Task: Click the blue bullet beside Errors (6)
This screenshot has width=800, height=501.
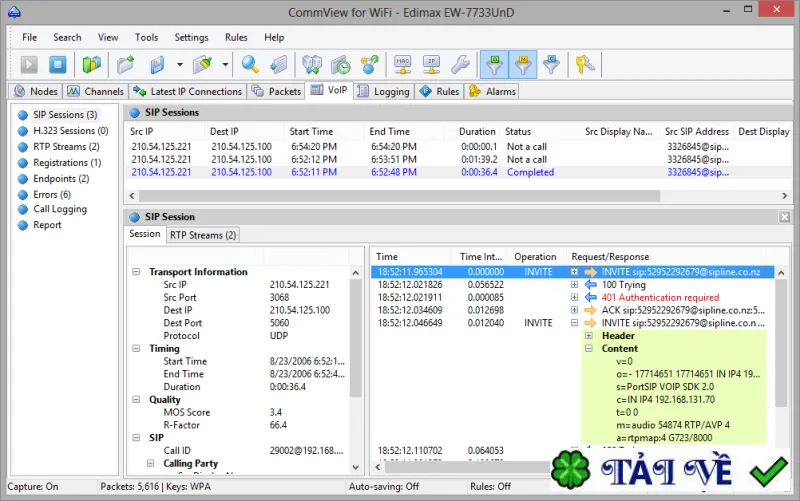Action: (x=22, y=195)
